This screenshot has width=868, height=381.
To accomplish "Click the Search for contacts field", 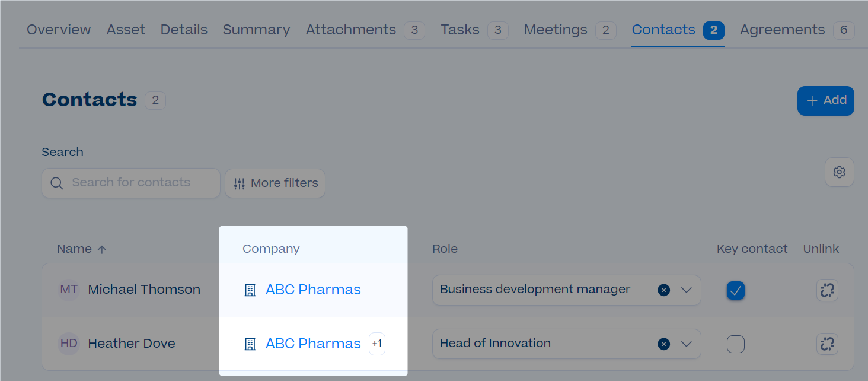I will click(131, 183).
